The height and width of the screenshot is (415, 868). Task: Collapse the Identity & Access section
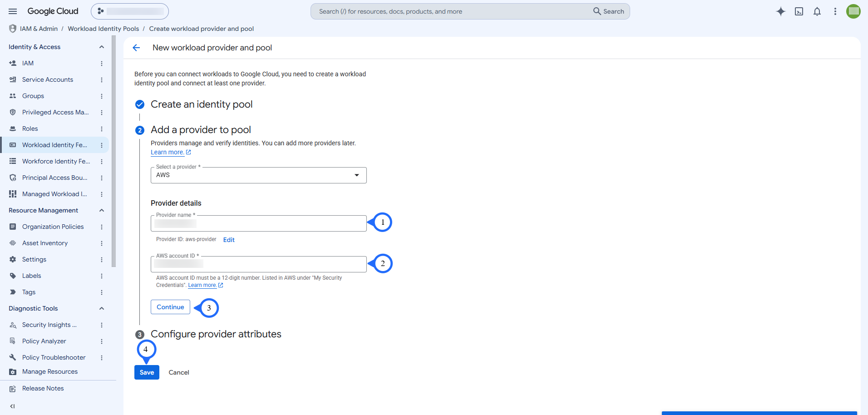point(102,47)
